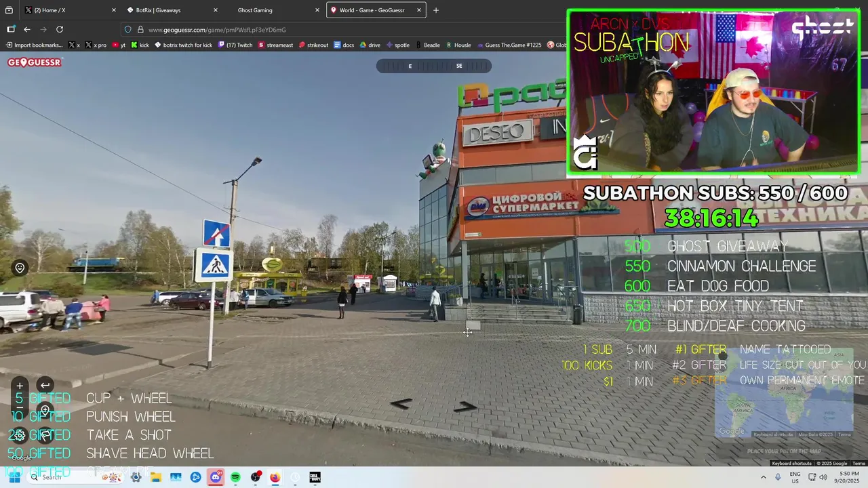
Task: Open the ENG US language switcher
Action: [795, 477]
